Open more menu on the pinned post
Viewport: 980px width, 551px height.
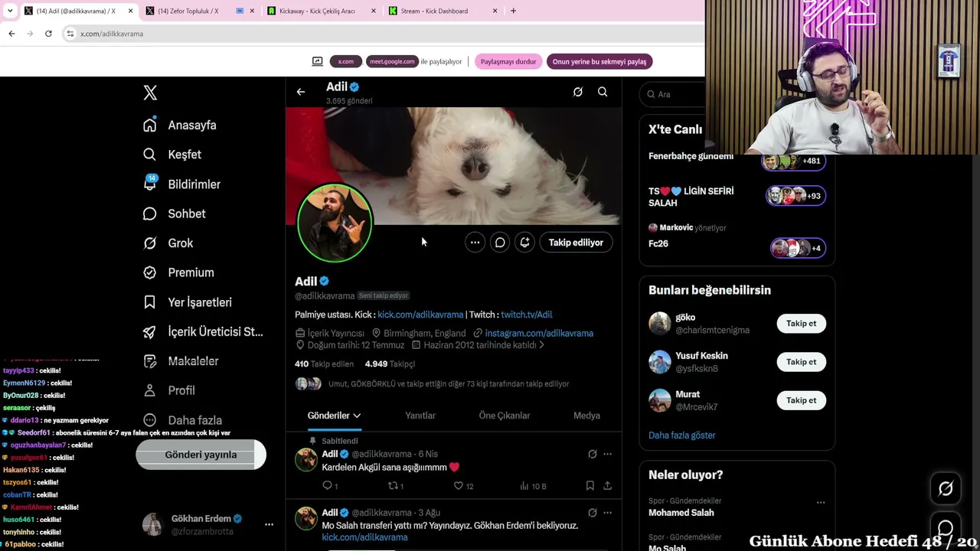coord(608,454)
